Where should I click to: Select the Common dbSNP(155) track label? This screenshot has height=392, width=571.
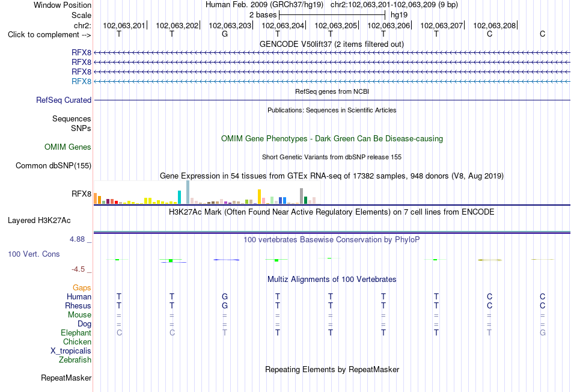coord(53,165)
